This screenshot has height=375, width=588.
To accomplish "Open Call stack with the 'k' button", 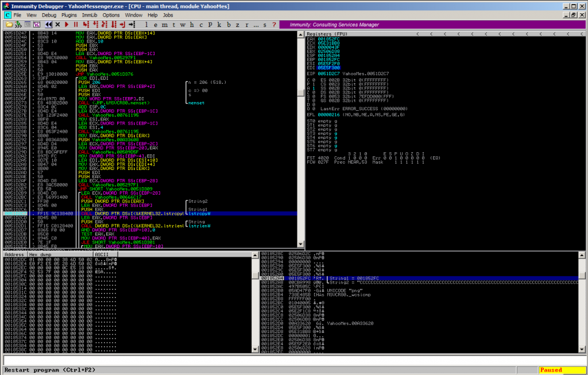I will tap(219, 25).
